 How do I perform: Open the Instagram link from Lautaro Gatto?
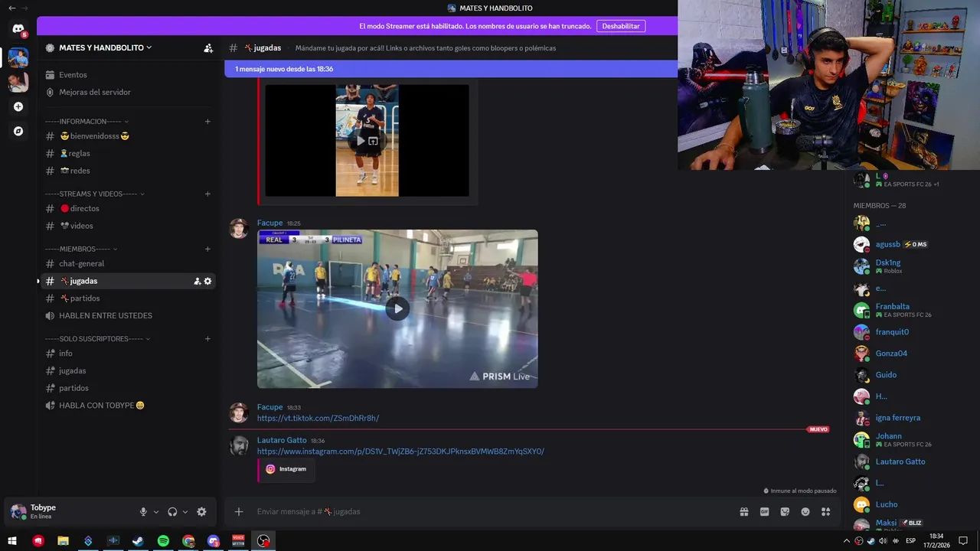[x=400, y=452]
